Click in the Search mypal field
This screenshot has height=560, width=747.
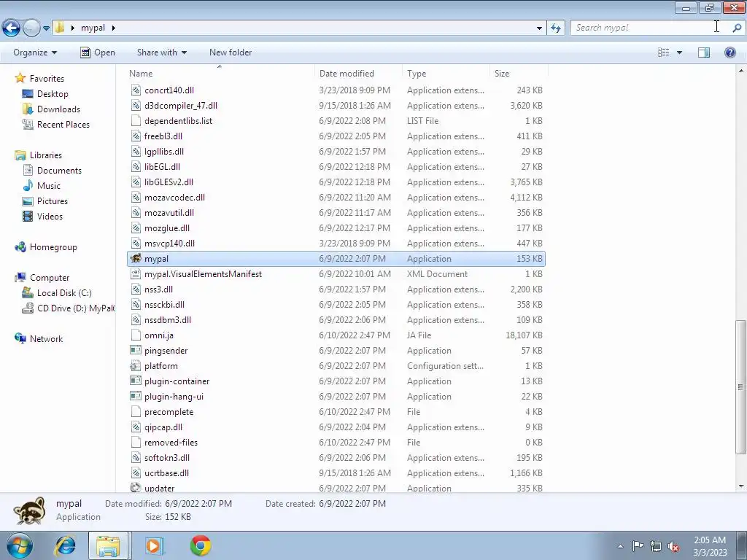point(650,28)
